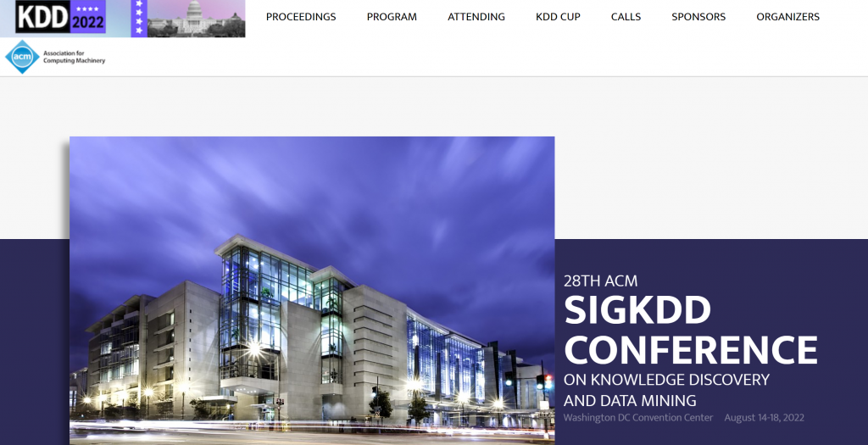Click 'Association for Computing Machinery' text
The image size is (868, 445).
pos(75,57)
